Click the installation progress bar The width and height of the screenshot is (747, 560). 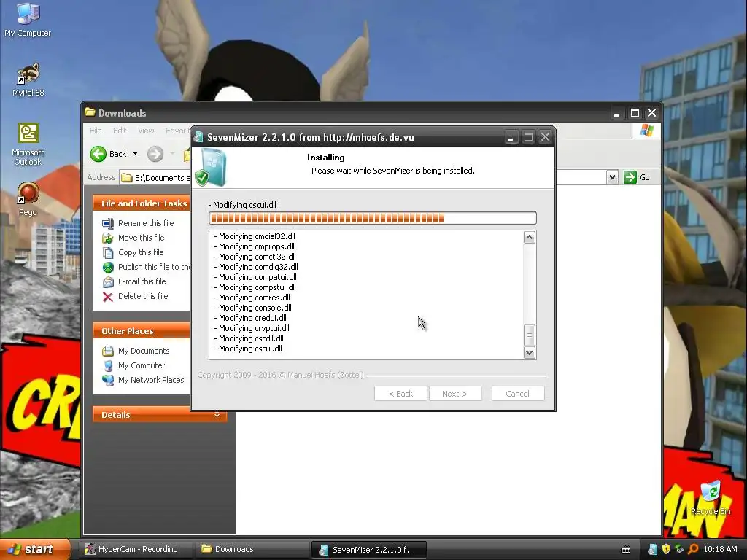pos(373,218)
